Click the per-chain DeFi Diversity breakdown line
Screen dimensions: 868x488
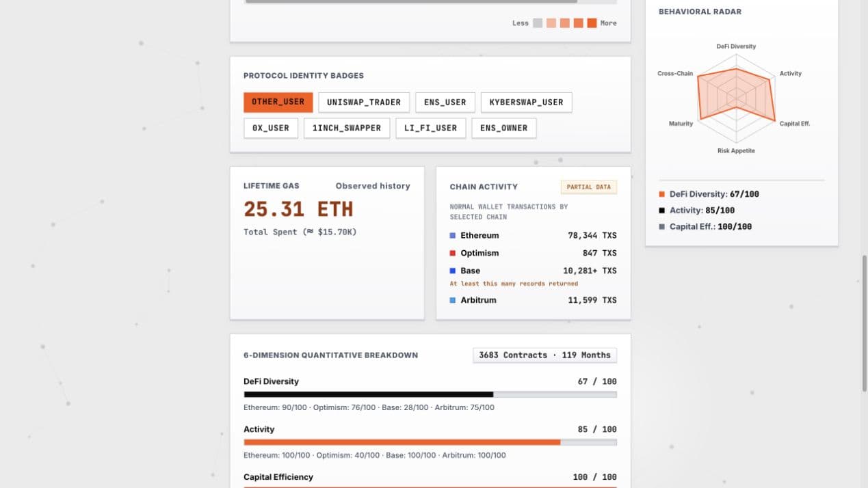coord(369,408)
